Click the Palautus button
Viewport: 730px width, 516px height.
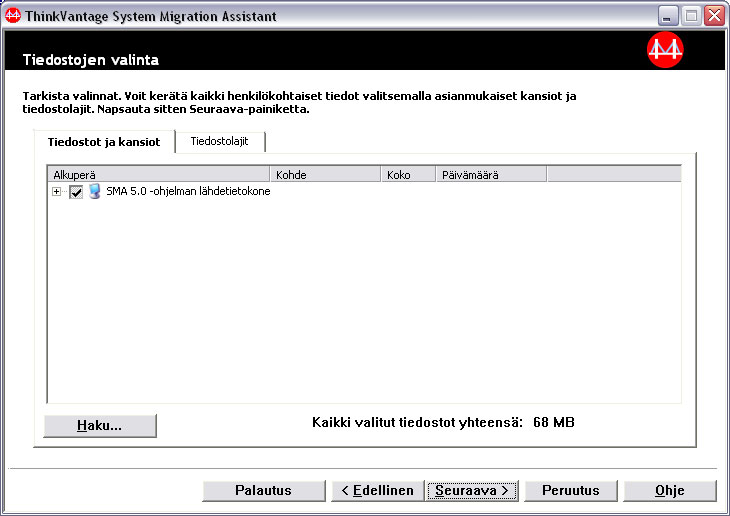264,491
